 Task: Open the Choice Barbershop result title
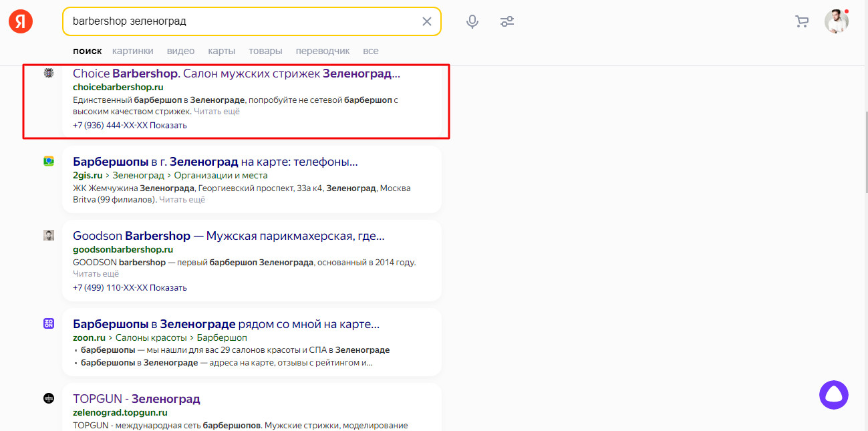237,74
